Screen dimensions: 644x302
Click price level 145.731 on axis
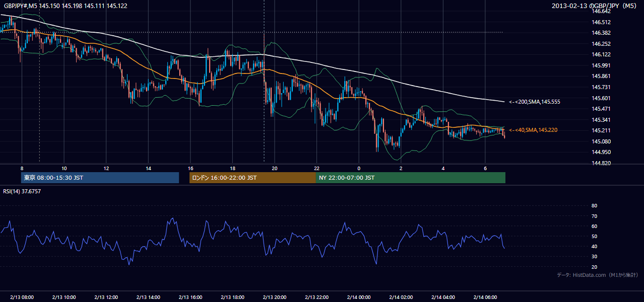click(x=601, y=87)
